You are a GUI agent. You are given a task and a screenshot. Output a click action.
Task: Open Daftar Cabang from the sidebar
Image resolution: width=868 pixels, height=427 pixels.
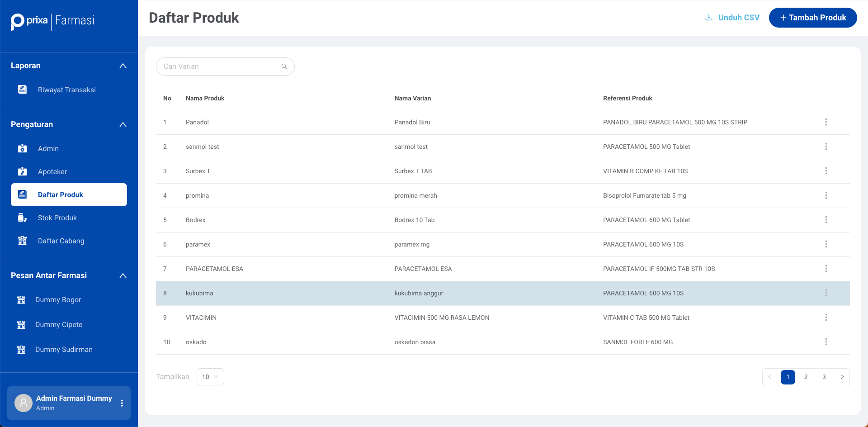61,241
